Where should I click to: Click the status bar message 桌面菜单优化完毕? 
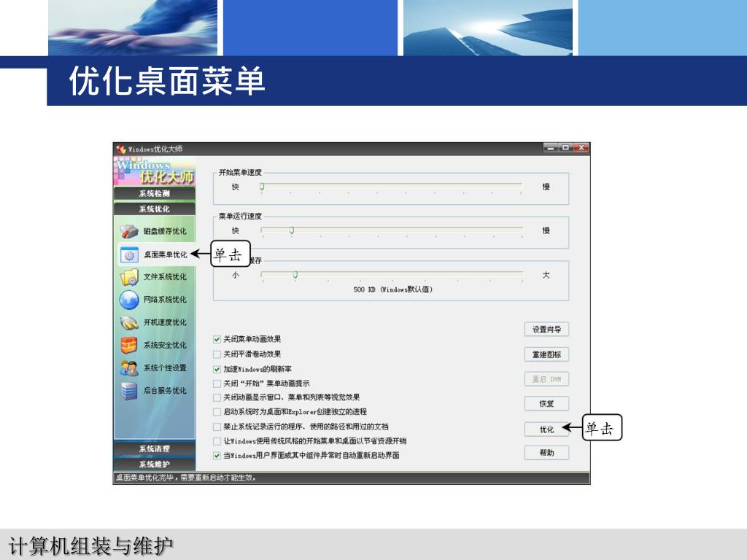click(186, 478)
